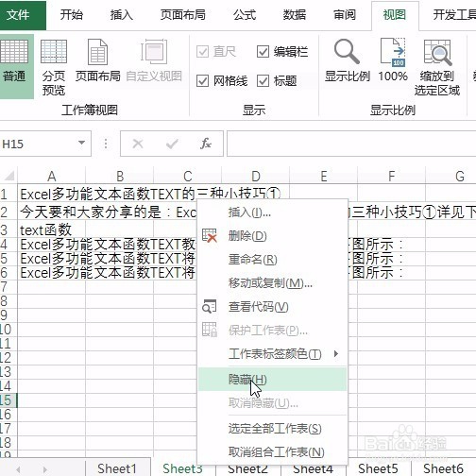
Task: Uncheck the 编辑栏 formula bar checkbox
Action: pos(263,52)
